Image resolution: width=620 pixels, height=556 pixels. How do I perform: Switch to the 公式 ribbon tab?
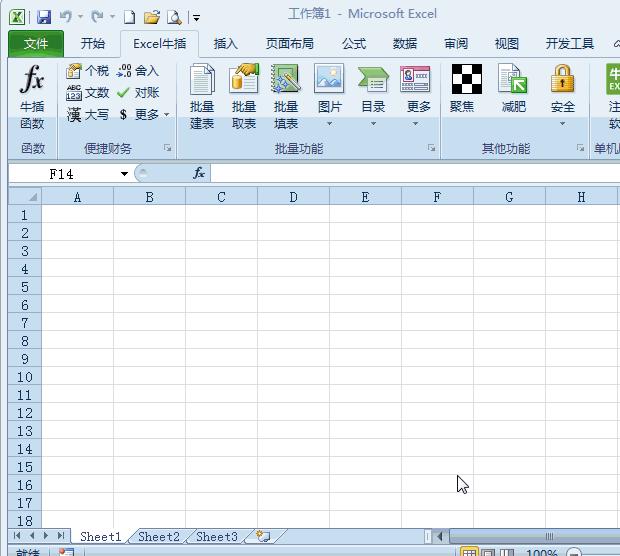(x=354, y=43)
